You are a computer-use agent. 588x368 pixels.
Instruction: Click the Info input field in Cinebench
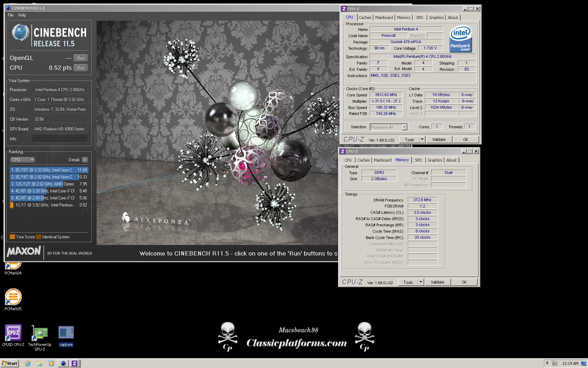(60, 139)
